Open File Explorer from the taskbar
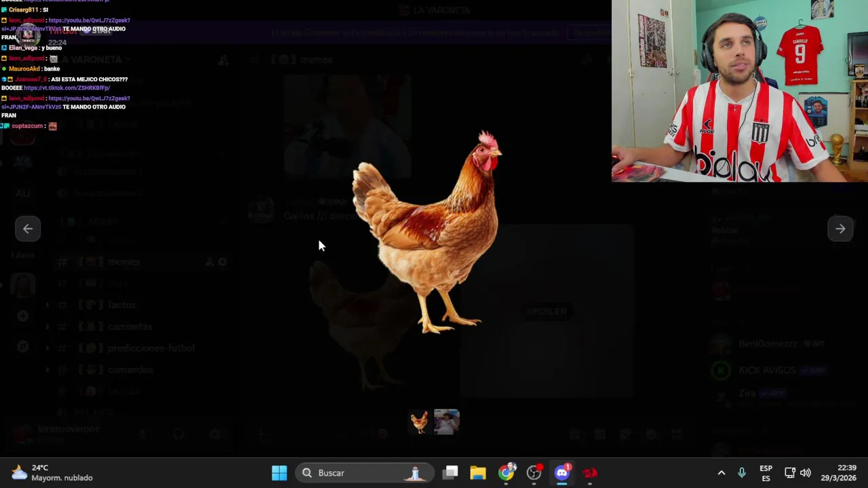Screen dimensions: 868x488 pyautogui.click(x=478, y=472)
